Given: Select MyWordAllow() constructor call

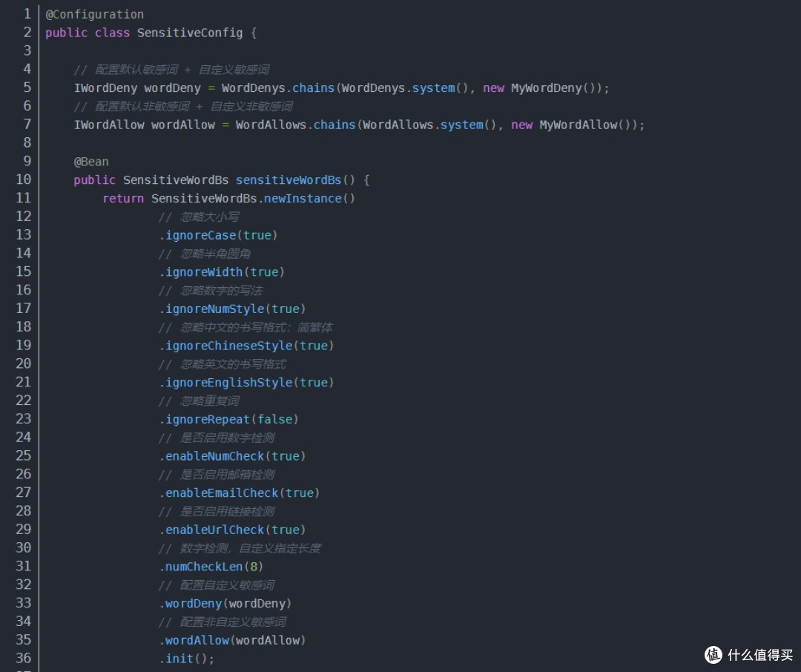Looking at the screenshot, I should click(x=585, y=125).
